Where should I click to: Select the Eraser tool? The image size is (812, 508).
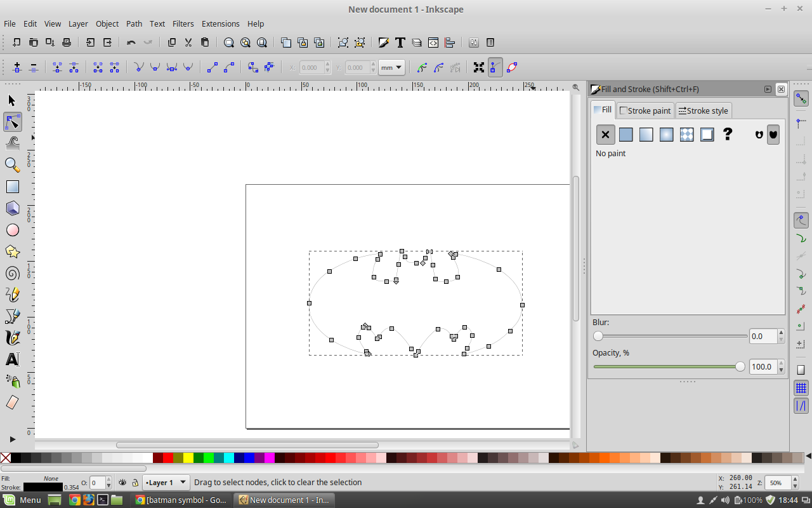[12, 403]
